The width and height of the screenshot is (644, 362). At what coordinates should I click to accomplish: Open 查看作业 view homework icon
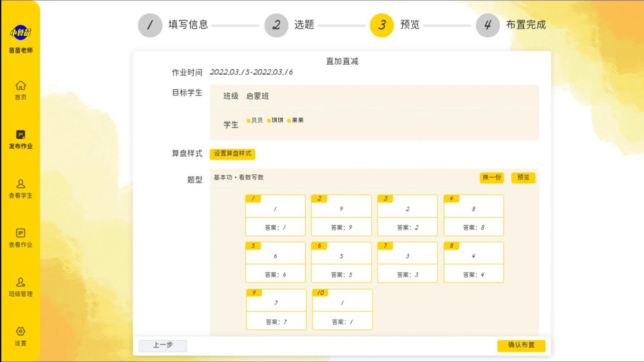(x=21, y=233)
